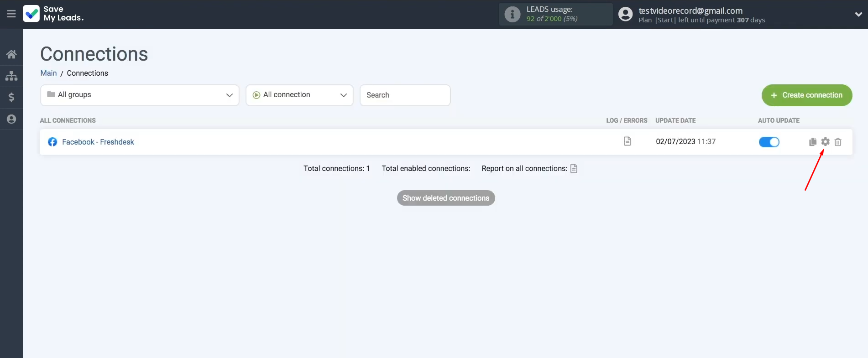
Task: Click the Connections breadcrumb text
Action: pyautogui.click(x=88, y=73)
